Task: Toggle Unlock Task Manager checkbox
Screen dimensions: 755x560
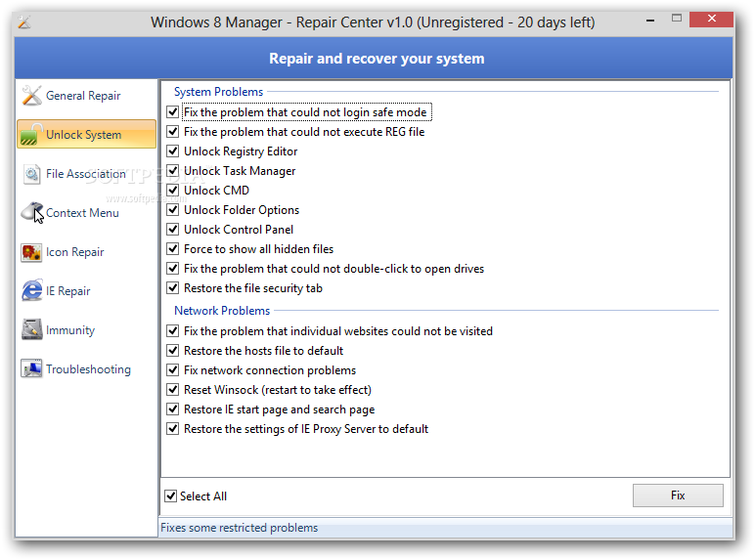Action: 172,171
